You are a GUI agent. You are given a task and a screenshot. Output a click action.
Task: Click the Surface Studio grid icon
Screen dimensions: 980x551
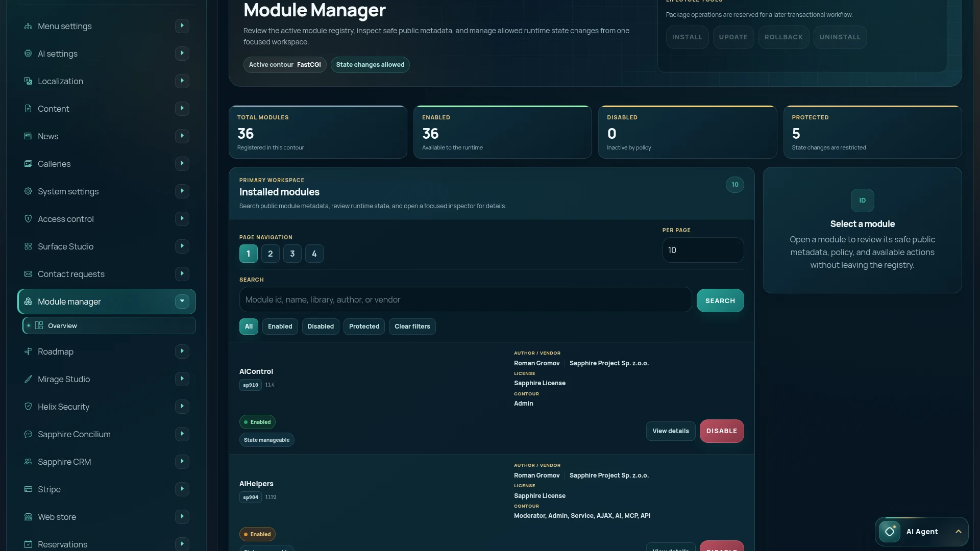28,246
